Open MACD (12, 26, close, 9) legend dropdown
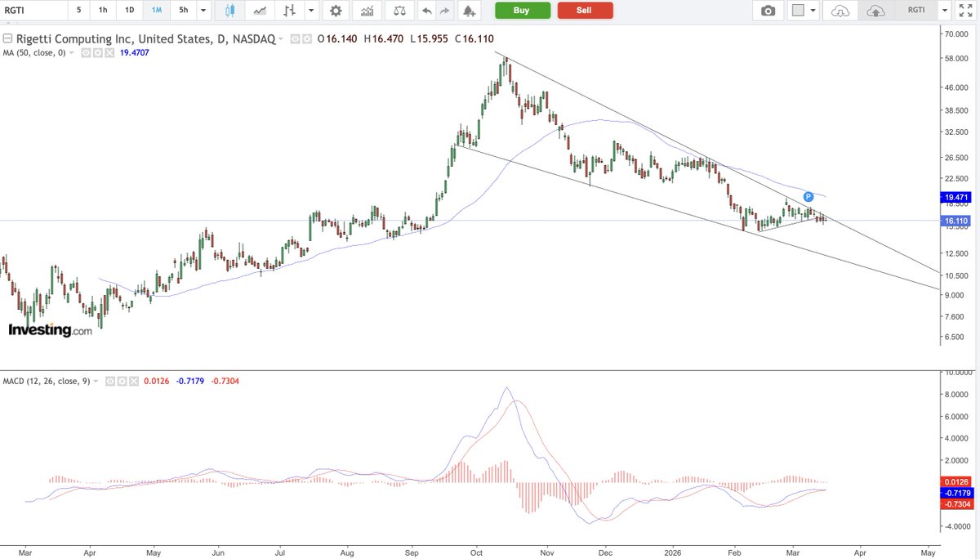The height and width of the screenshot is (559, 980). [97, 381]
